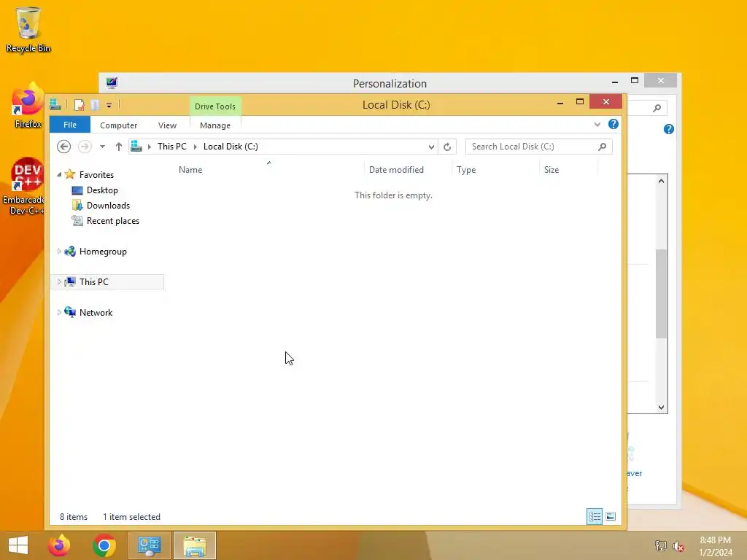
Task: Expand the Homegroup tree node
Action: (59, 252)
